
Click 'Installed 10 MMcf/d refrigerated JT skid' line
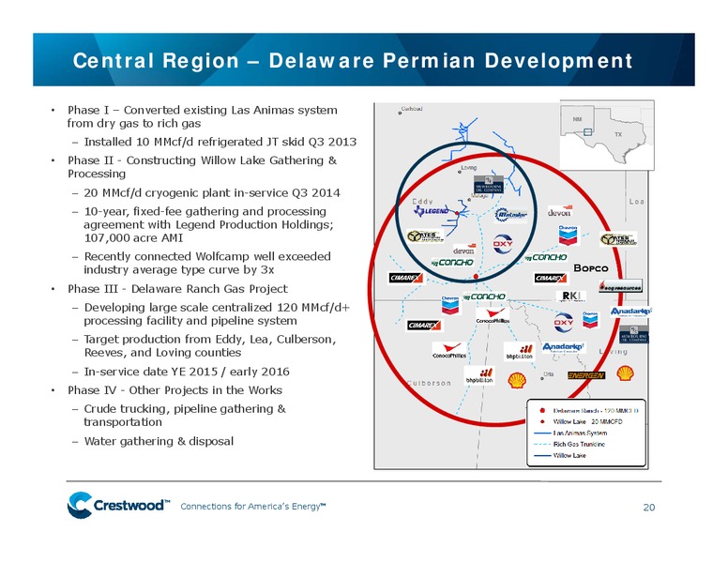[220, 142]
